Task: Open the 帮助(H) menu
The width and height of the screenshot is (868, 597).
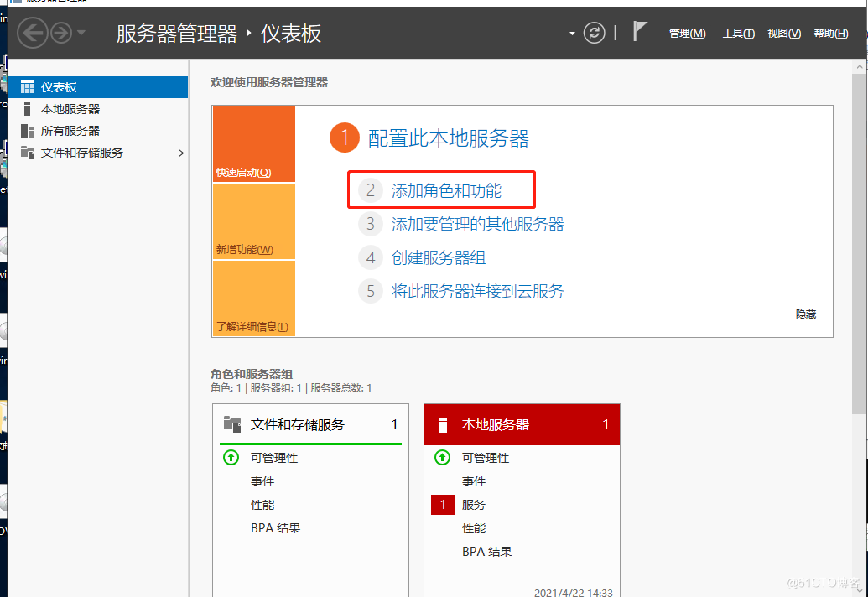Action: pyautogui.click(x=831, y=34)
